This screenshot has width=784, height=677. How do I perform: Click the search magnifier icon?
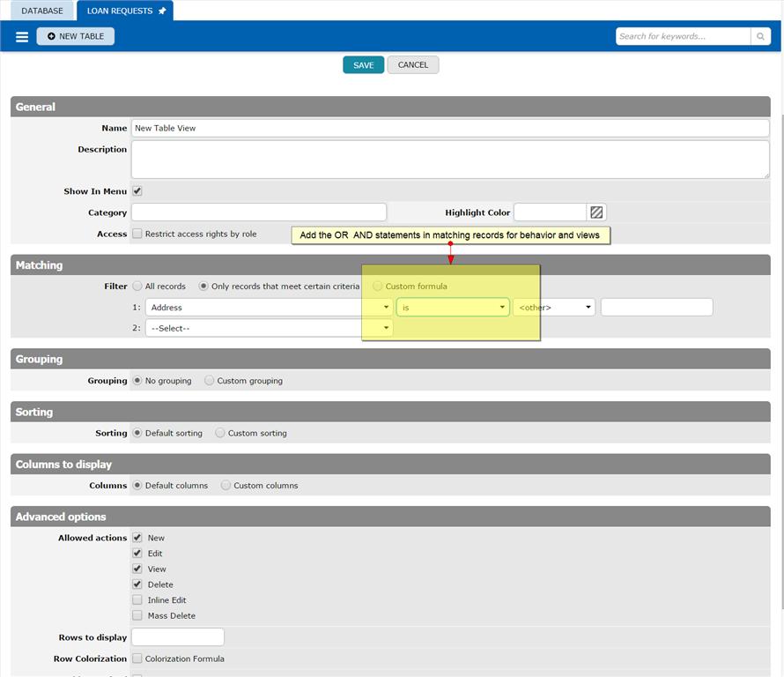760,36
